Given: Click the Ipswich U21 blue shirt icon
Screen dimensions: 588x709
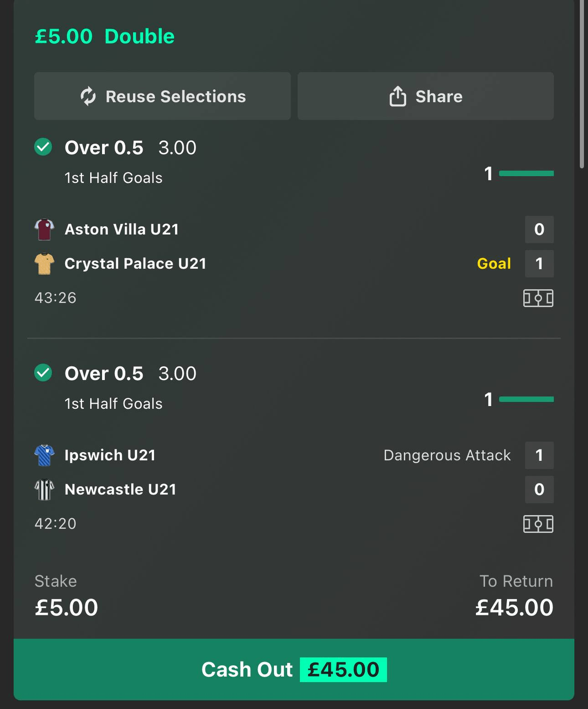Looking at the screenshot, I should coord(44,455).
